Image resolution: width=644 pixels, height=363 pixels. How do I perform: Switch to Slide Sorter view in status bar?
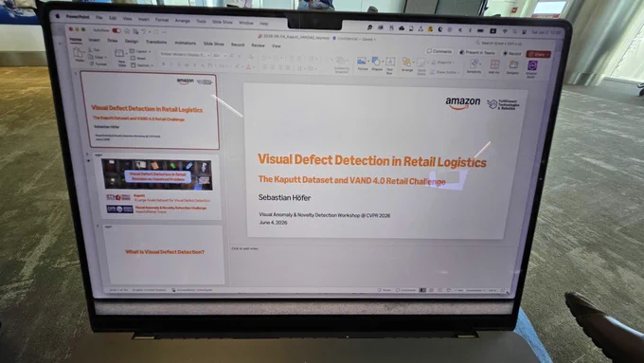click(431, 290)
